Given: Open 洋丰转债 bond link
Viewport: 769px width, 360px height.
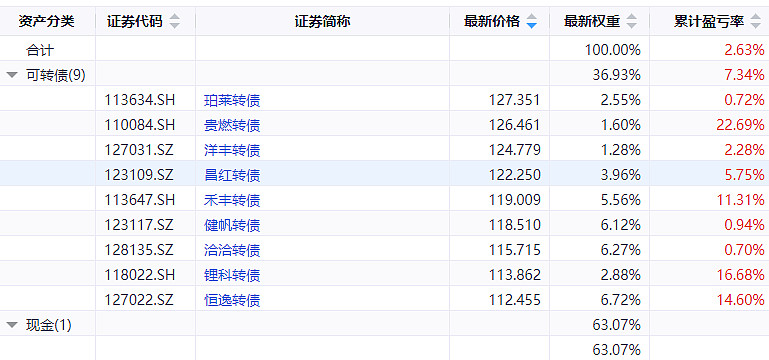Looking at the screenshot, I should 232,150.
